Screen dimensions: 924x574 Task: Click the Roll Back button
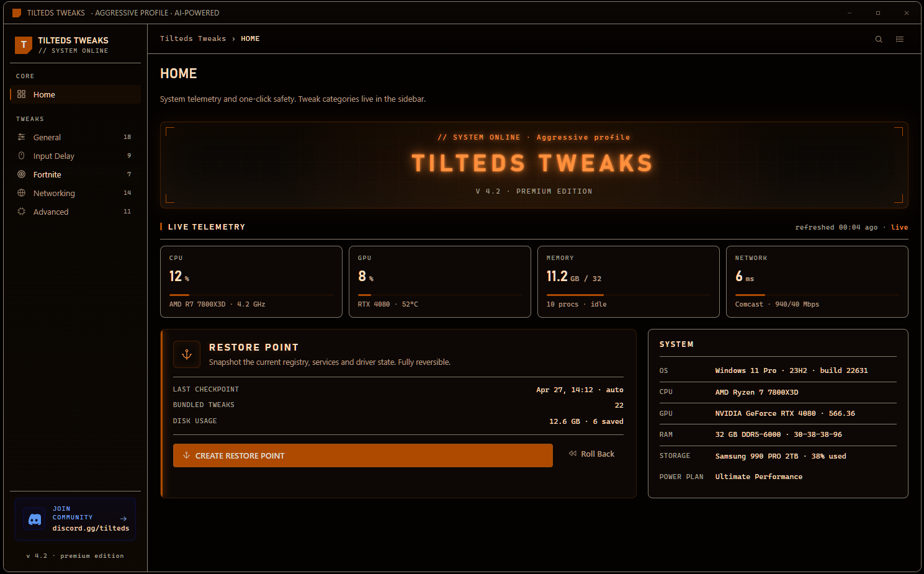tap(591, 454)
